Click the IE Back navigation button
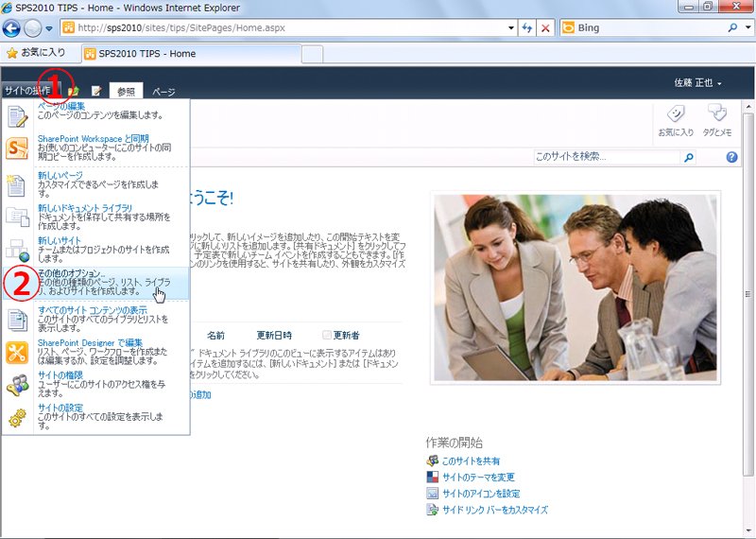The width and height of the screenshot is (756, 539). [x=11, y=28]
